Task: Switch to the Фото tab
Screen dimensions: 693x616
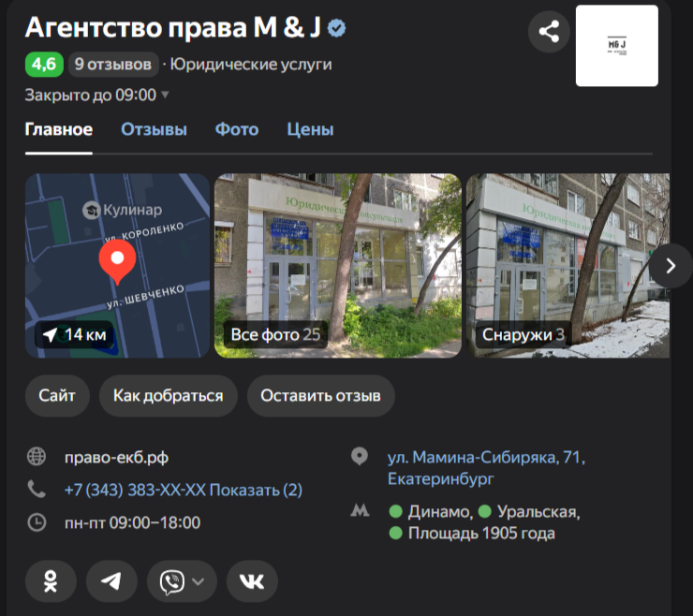Action: click(236, 130)
